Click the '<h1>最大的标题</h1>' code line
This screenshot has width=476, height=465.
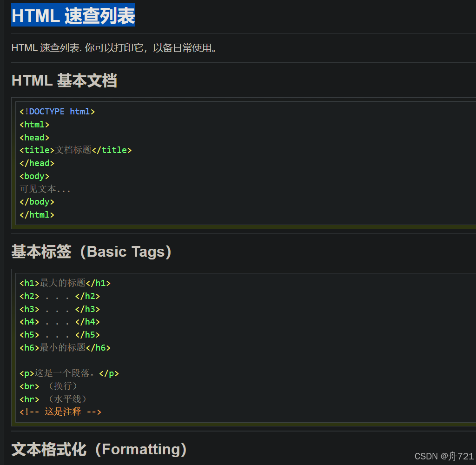coord(65,283)
